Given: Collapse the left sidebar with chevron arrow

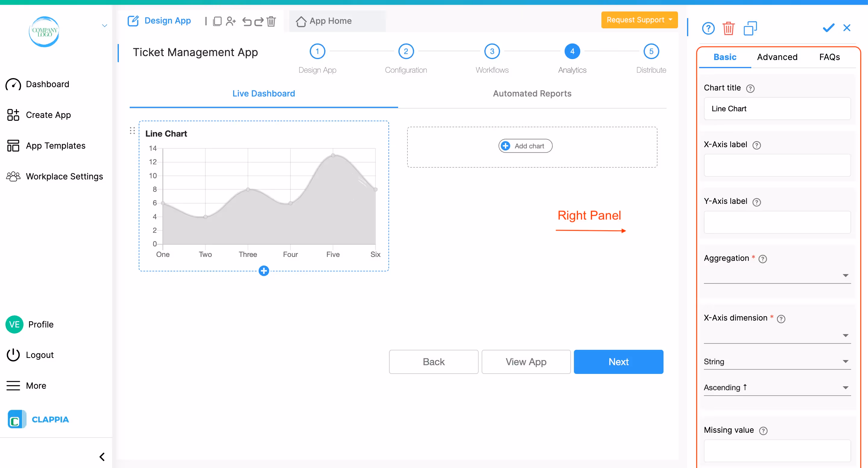Looking at the screenshot, I should (102, 457).
